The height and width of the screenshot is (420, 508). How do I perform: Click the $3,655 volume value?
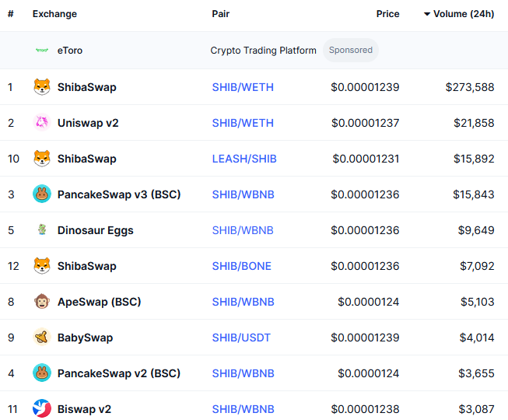(x=476, y=373)
